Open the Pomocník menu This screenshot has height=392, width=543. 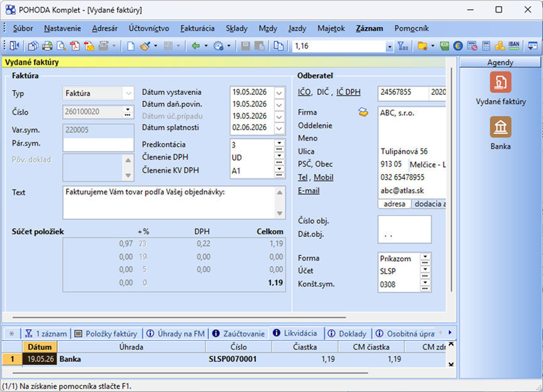coord(412,28)
